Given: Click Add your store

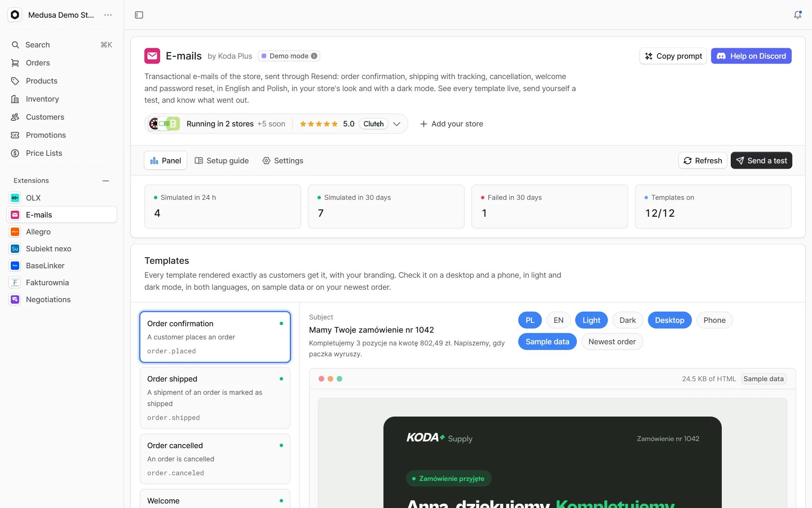Looking at the screenshot, I should pos(451,124).
